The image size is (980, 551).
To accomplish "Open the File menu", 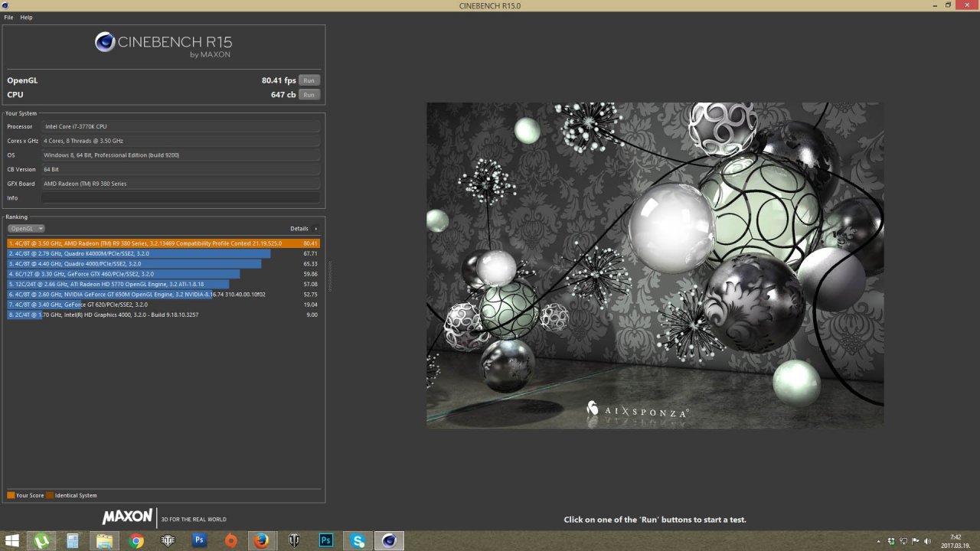I will click(x=8, y=17).
